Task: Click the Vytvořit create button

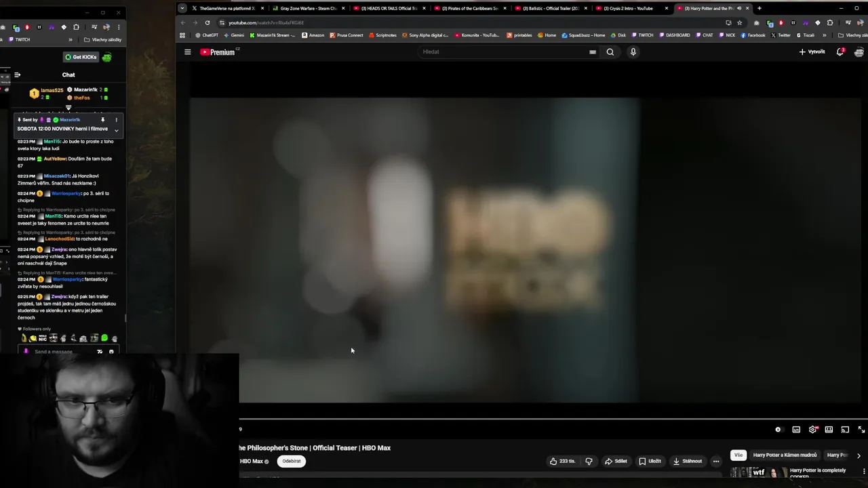Action: [x=812, y=52]
